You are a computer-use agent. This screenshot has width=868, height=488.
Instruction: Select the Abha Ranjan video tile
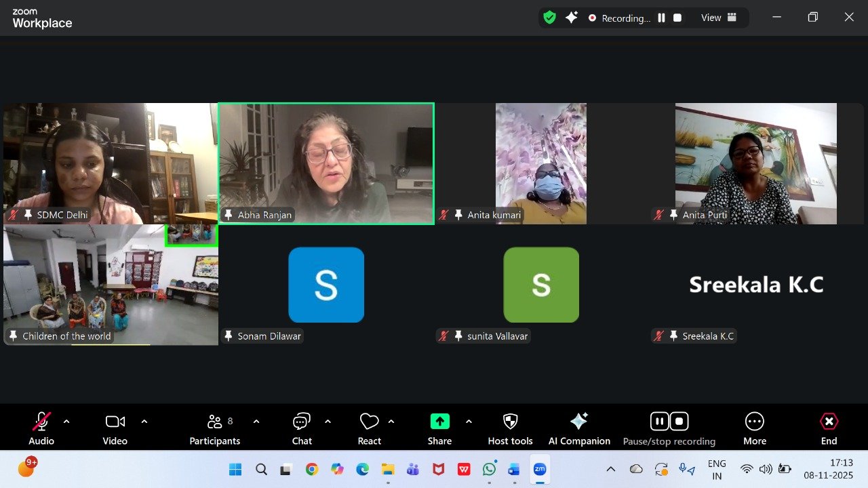[x=325, y=163]
